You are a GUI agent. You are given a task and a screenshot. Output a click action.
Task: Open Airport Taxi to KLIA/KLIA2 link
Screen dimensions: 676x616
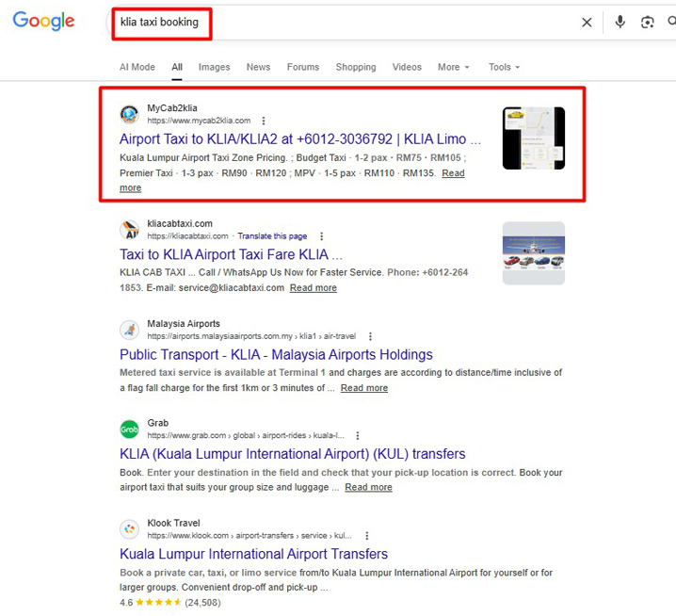point(300,139)
